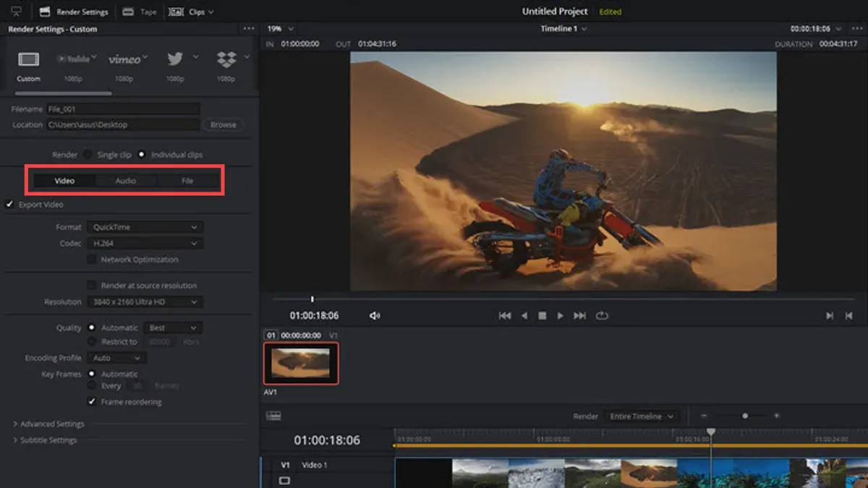Expand Dropbox preset resolution options
The width and height of the screenshot is (868, 488).
point(247,57)
